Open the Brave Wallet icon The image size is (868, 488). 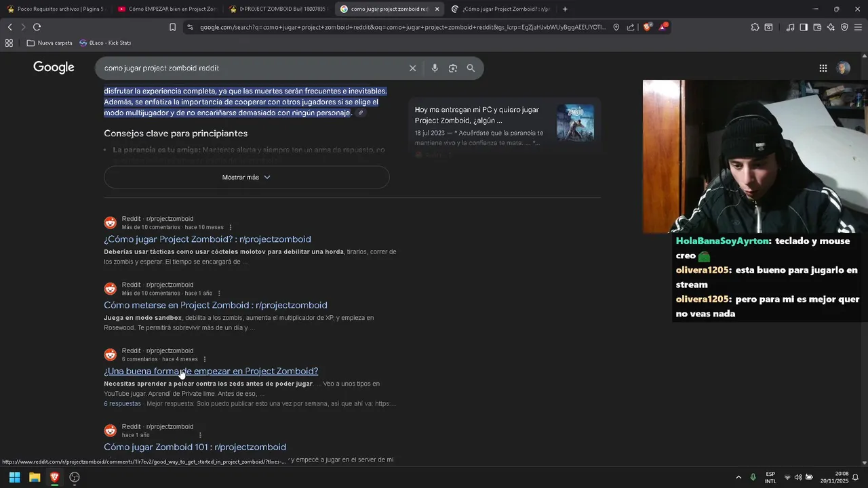(817, 27)
